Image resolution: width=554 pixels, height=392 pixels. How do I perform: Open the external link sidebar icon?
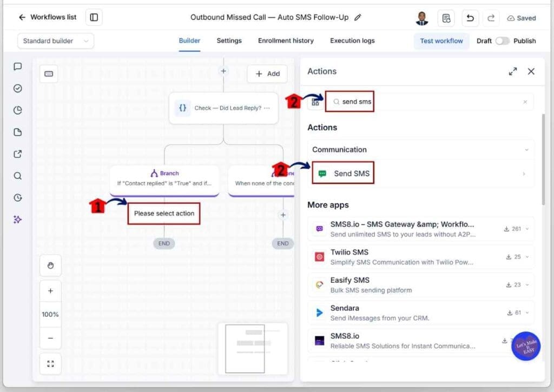coord(18,154)
